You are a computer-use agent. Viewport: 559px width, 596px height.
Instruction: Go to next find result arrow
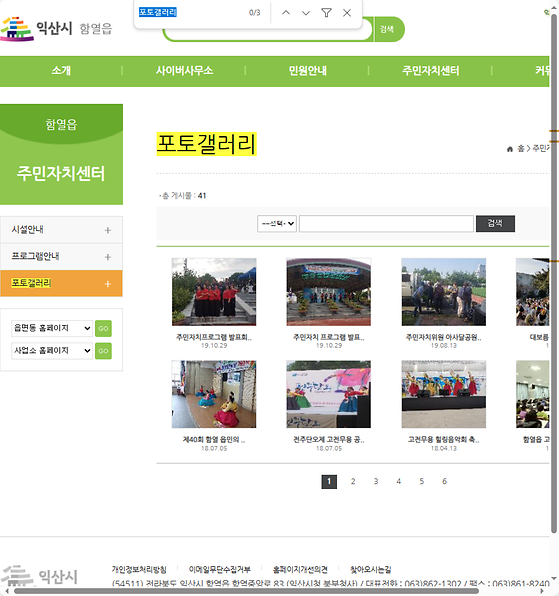(x=306, y=13)
